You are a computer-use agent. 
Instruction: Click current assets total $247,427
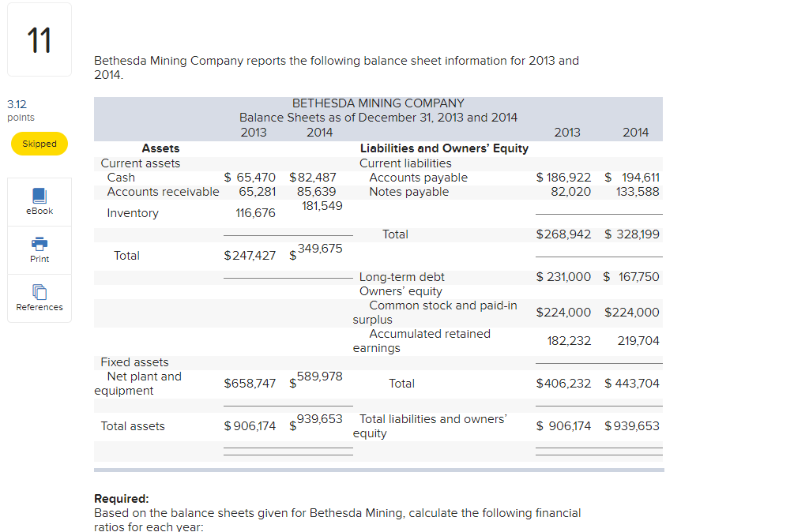click(250, 256)
